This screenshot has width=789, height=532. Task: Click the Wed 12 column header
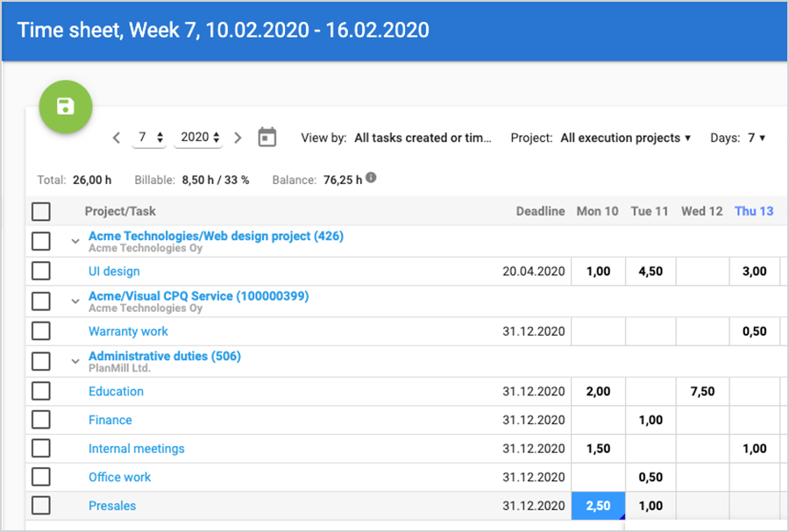point(702,211)
